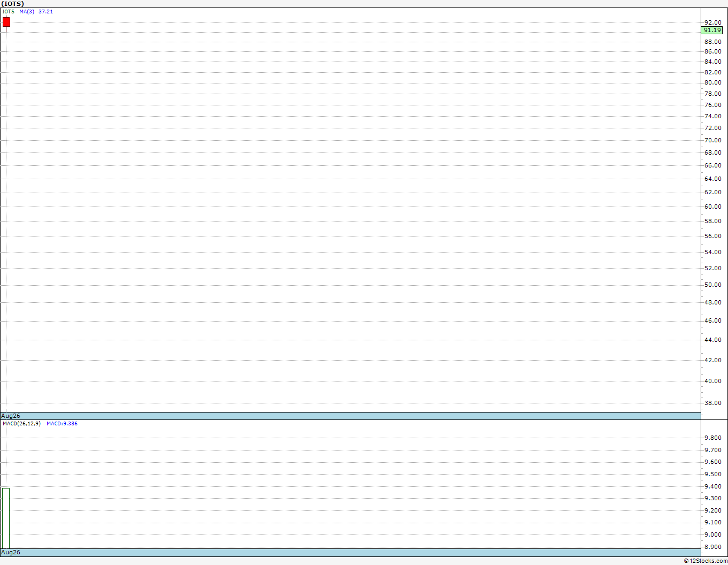Click the 92.00 price axis label

click(712, 22)
